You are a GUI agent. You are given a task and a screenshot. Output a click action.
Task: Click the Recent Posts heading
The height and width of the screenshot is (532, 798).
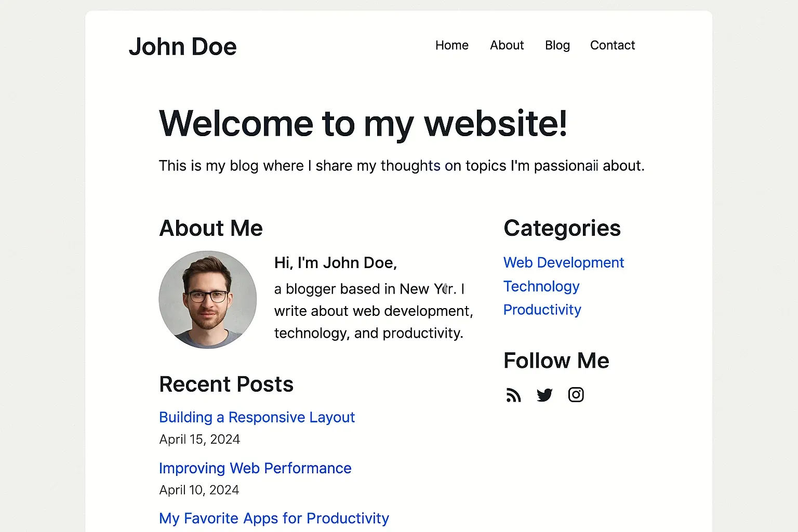[226, 384]
